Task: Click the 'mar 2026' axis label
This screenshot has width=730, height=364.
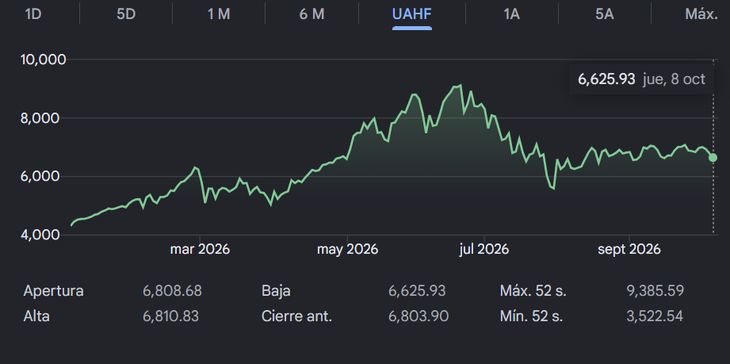Action: (x=200, y=249)
